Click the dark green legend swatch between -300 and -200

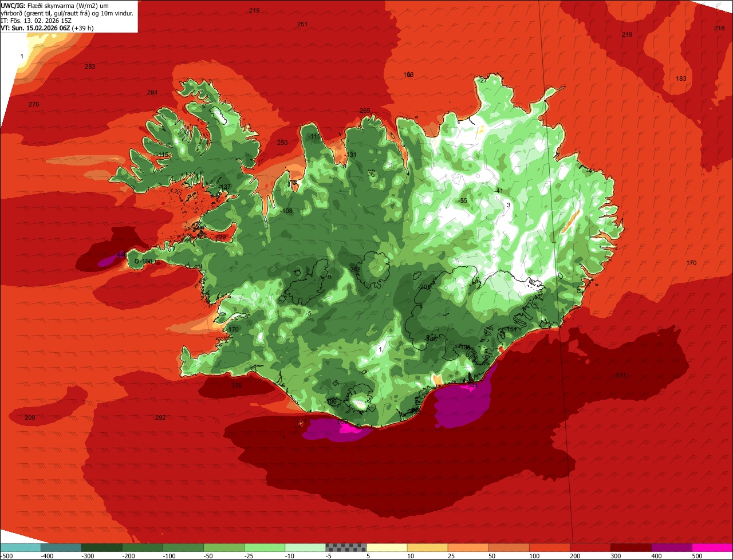(x=101, y=547)
